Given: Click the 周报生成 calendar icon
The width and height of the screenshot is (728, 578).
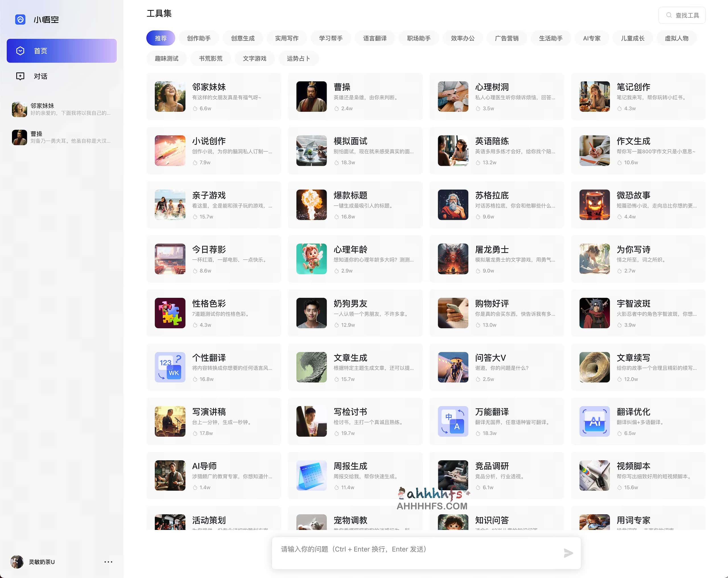Looking at the screenshot, I should click(311, 475).
